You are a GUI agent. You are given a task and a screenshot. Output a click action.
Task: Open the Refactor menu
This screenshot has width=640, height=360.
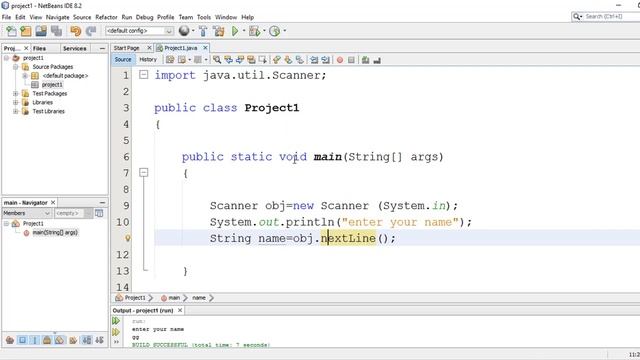click(x=106, y=17)
